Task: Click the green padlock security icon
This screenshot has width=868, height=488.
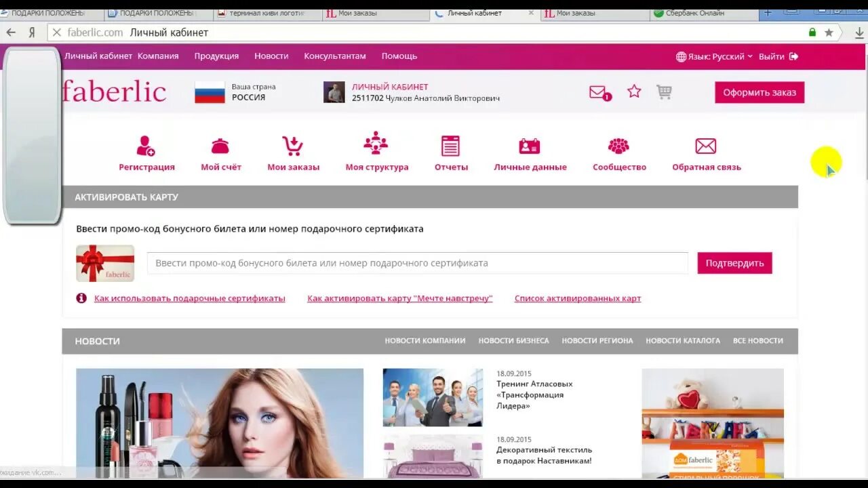Action: [812, 33]
